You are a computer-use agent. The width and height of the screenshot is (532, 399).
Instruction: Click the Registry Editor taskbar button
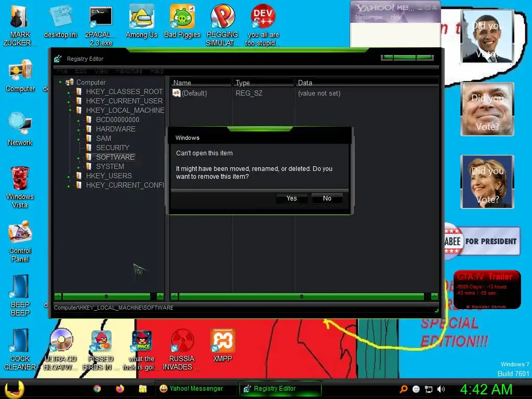[x=280, y=389]
